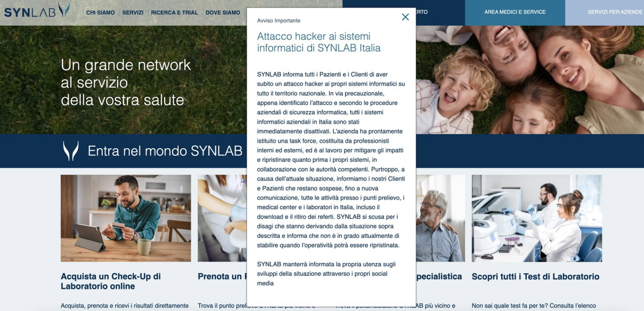
Task: Open DOVE SIAMO page
Action: tap(223, 12)
